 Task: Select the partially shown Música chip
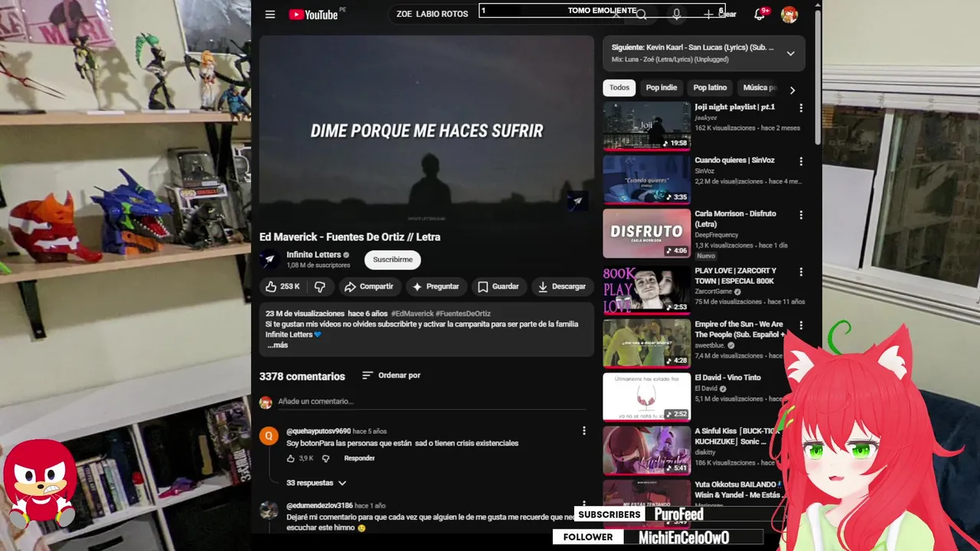759,87
